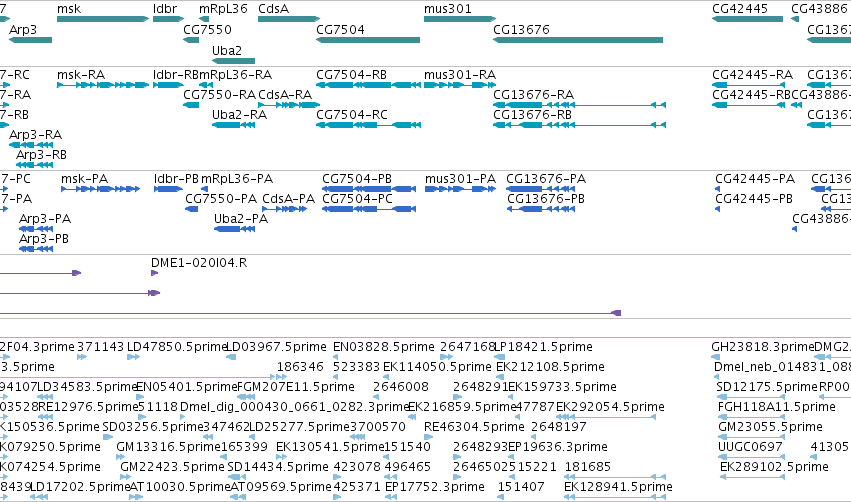This screenshot has height=502, width=851.
Task: Select the Uba2 gene feature
Action: [233, 61]
